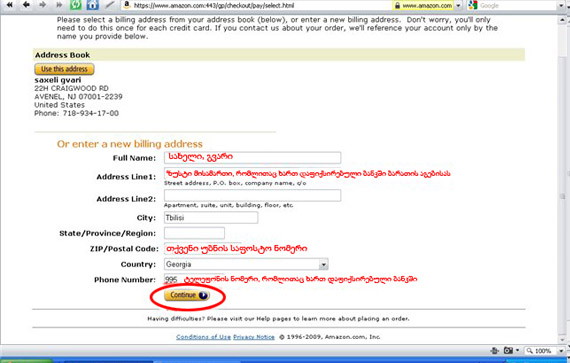Click the camera icon in status bar
This screenshot has width=570, height=363.
pos(508,351)
